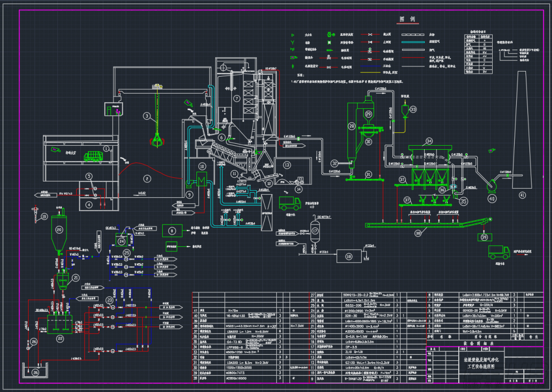Click balloon number 7 in the boiler
The image size is (552, 392).
tap(236, 99)
